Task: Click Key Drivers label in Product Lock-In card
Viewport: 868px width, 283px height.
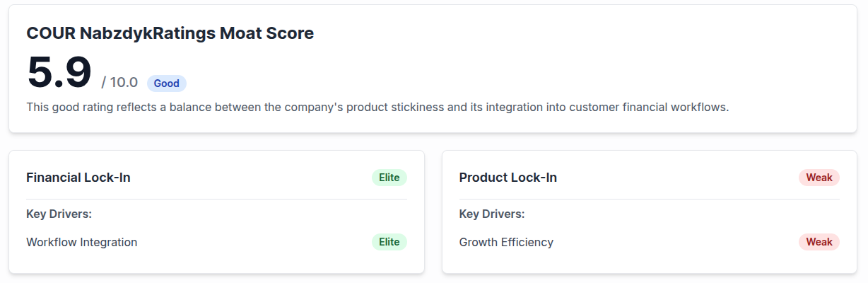Action: pos(491,214)
